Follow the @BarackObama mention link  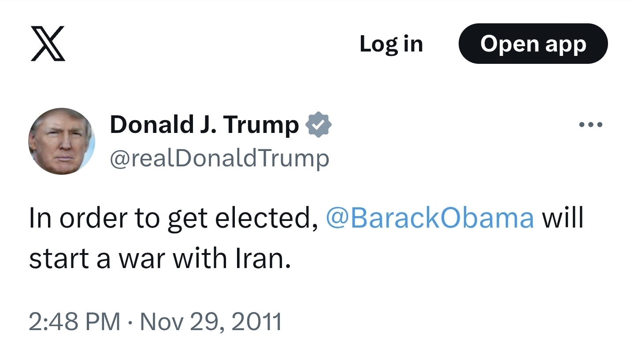pos(430,218)
